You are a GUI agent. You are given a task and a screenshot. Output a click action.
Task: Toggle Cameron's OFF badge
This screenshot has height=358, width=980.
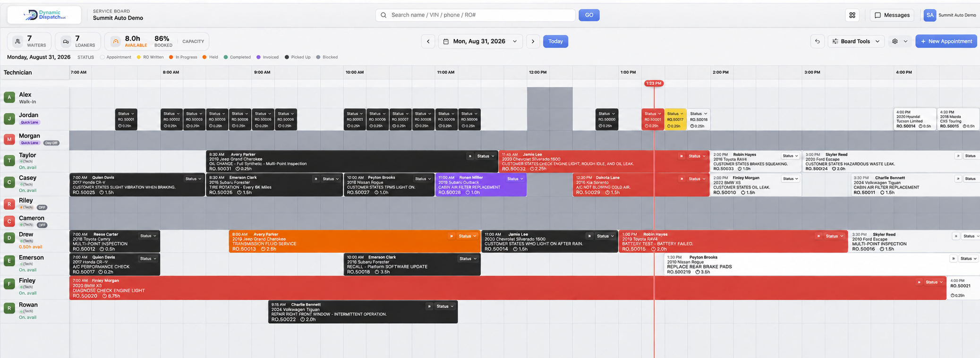[x=42, y=225]
